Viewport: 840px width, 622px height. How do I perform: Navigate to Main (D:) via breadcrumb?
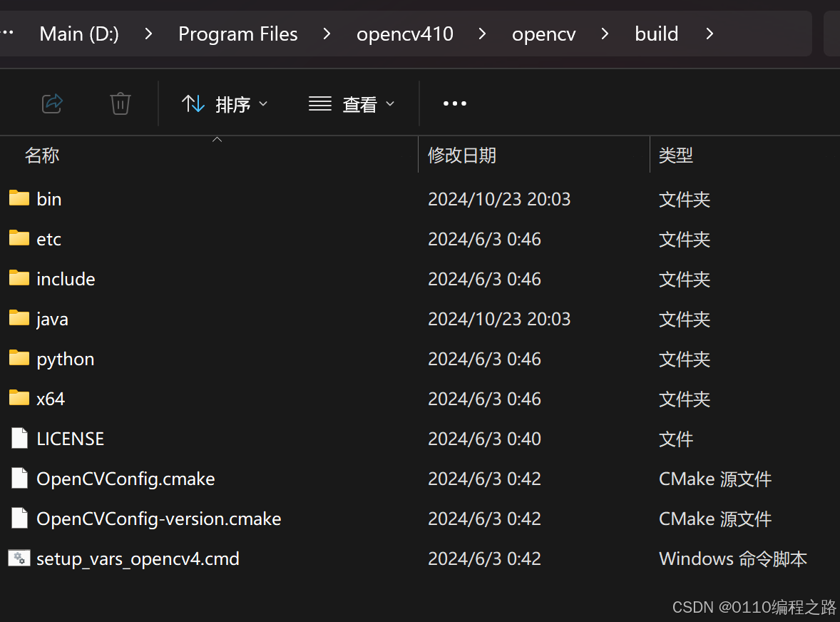click(x=78, y=34)
